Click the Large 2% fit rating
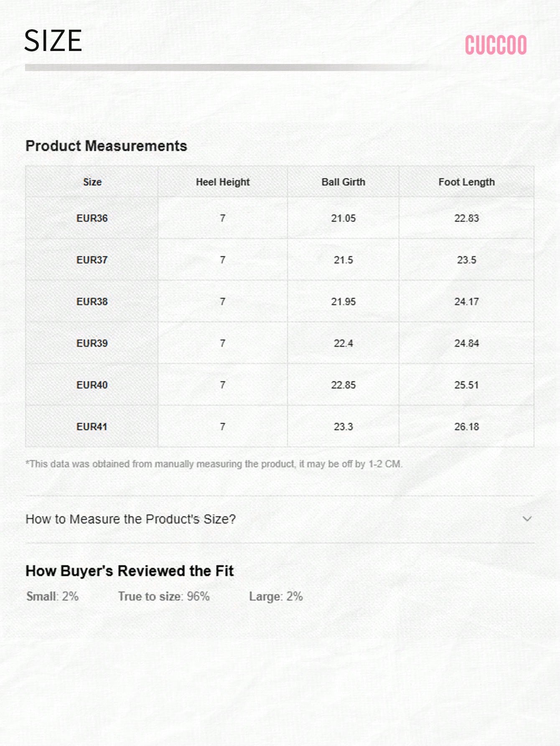 click(x=276, y=596)
